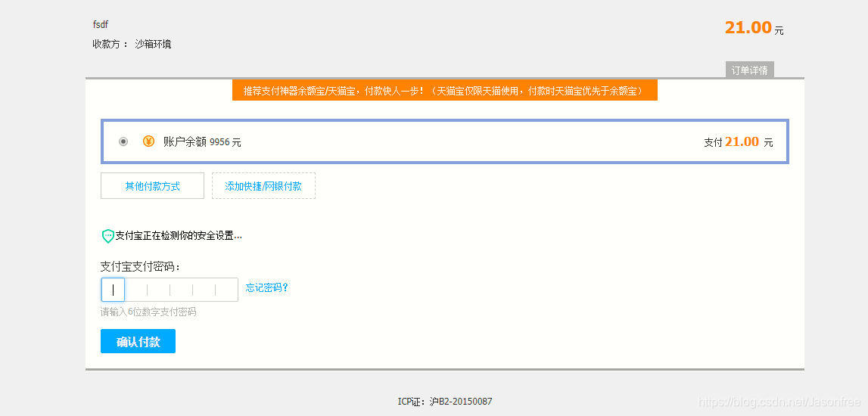Viewport: 868px width, 416px height.
Task: Click the 请输入6位数字支付密码 hint
Action: 148,312
